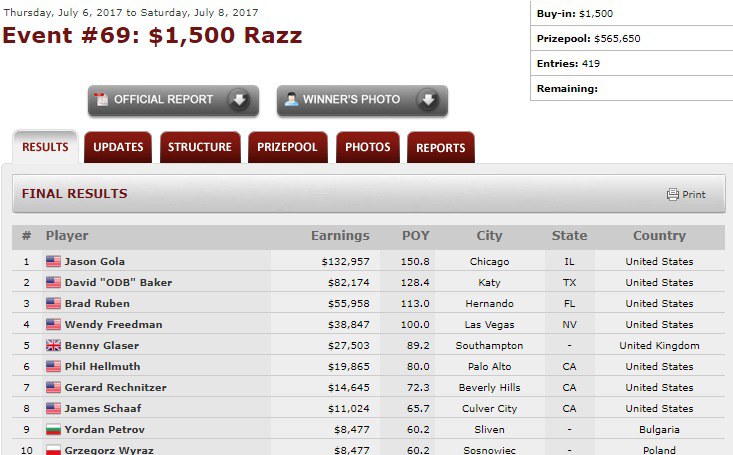Open David "ODB" Baker's player profile
The image size is (733, 455).
[118, 283]
